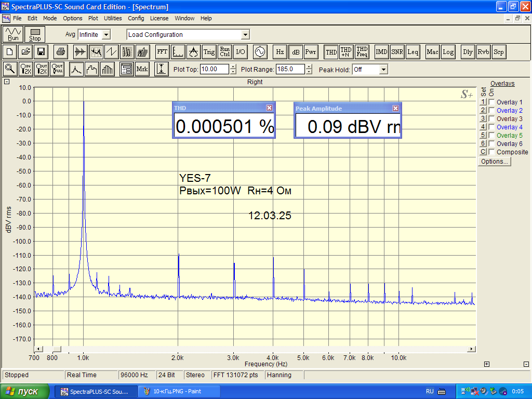Enable the Overlay 4 checkbox
This screenshot has height=399, width=532.
[491, 127]
